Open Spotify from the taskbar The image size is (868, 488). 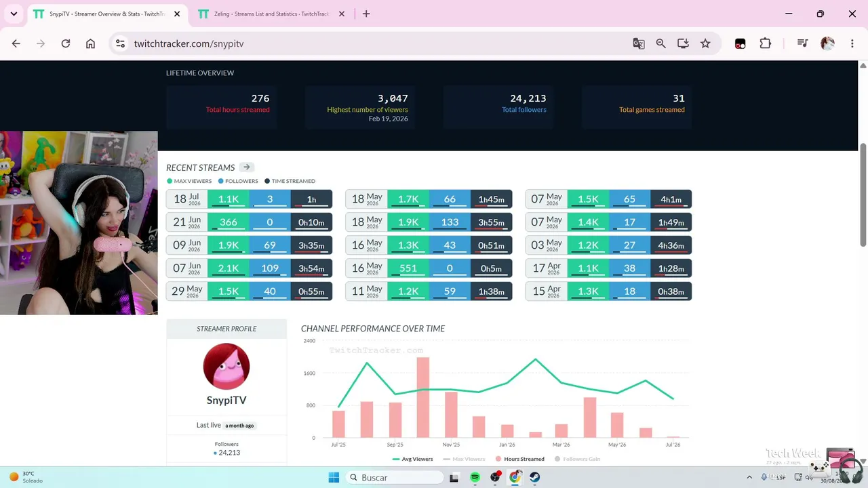[475, 478]
